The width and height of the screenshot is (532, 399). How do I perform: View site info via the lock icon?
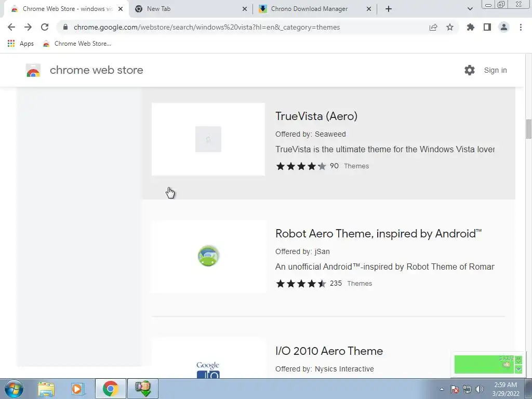pos(65,27)
